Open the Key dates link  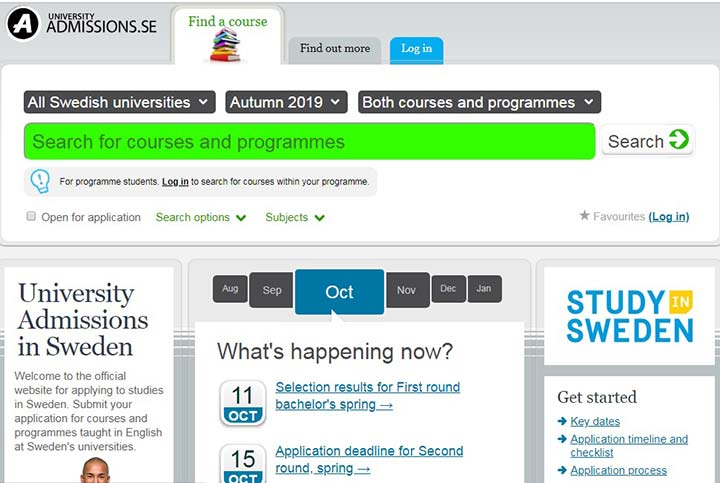tap(595, 421)
